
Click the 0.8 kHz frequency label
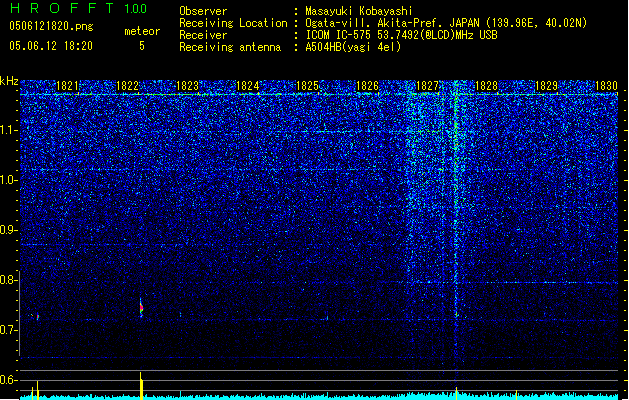8,280
